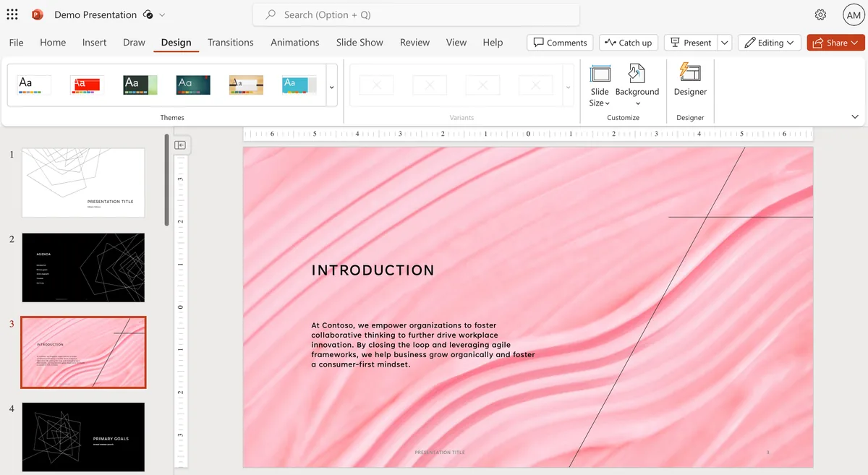The height and width of the screenshot is (475, 868).
Task: Open the Help tab
Action: click(x=493, y=43)
